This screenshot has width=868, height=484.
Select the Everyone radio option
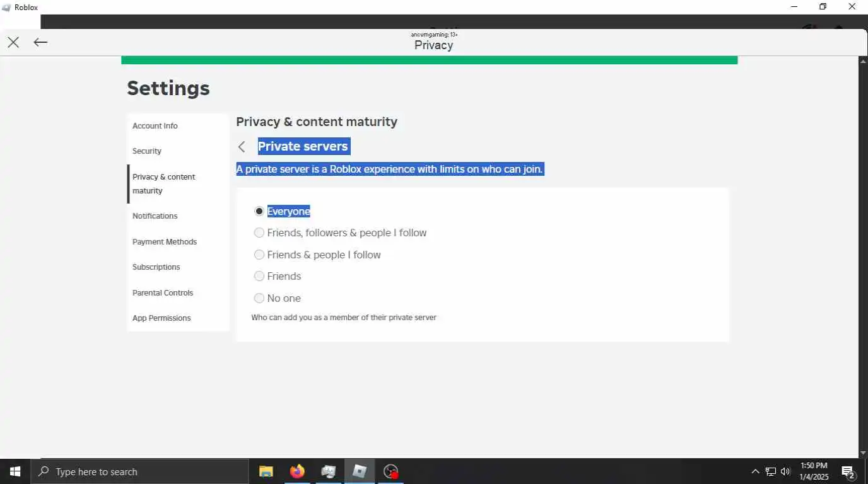pyautogui.click(x=259, y=211)
